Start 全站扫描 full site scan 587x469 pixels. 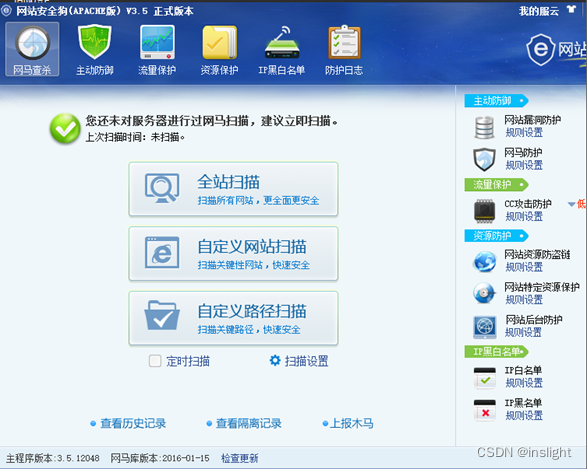pos(233,189)
